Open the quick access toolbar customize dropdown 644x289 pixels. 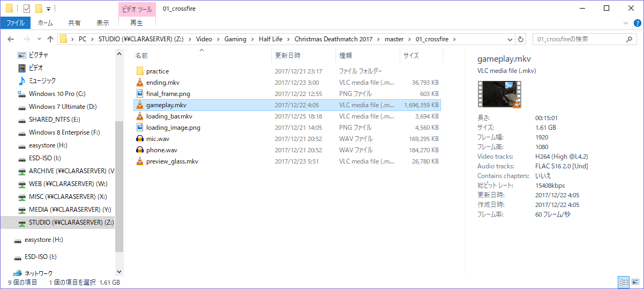coord(49,9)
